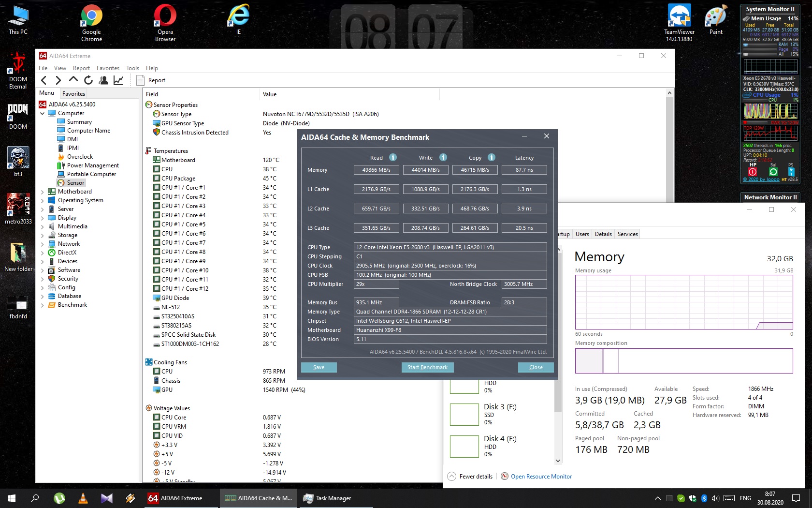Expand the Storage tree node
This screenshot has width=812, height=508.
tap(42, 235)
